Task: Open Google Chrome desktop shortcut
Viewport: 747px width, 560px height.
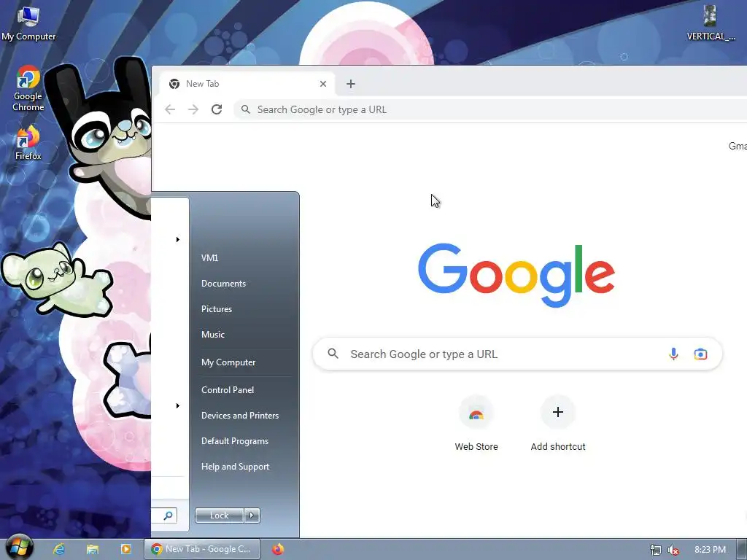Action: point(28,88)
